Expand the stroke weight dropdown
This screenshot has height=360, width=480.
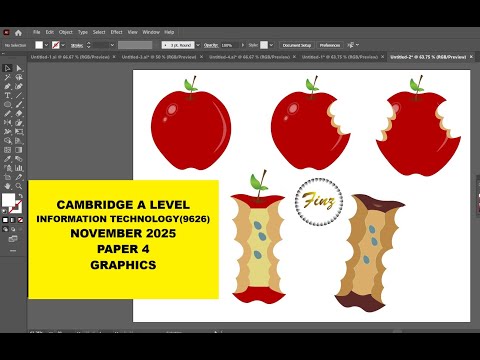point(112,45)
